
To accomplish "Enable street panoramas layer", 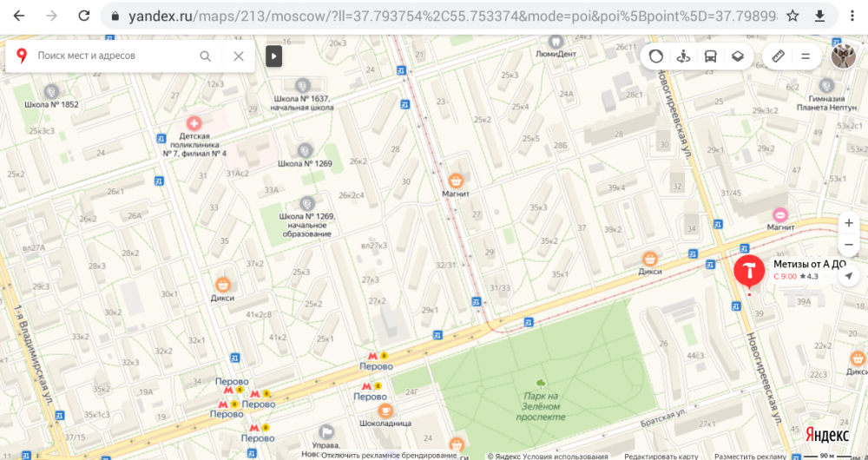I will point(683,56).
